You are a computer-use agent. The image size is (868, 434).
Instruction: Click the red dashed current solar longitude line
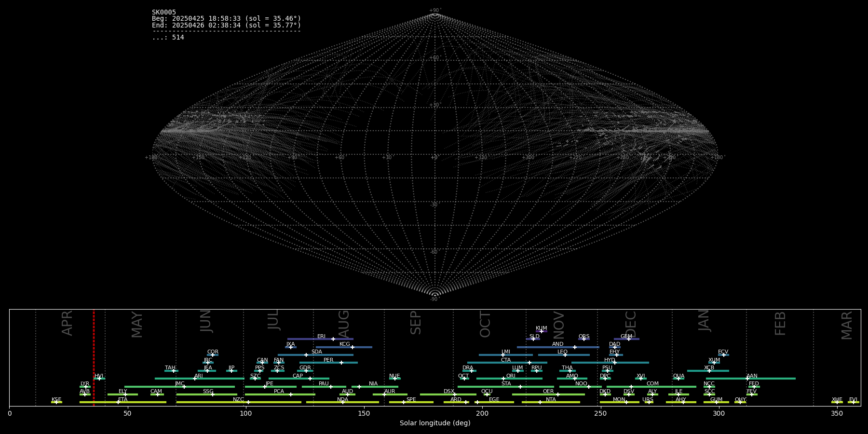[94, 357]
